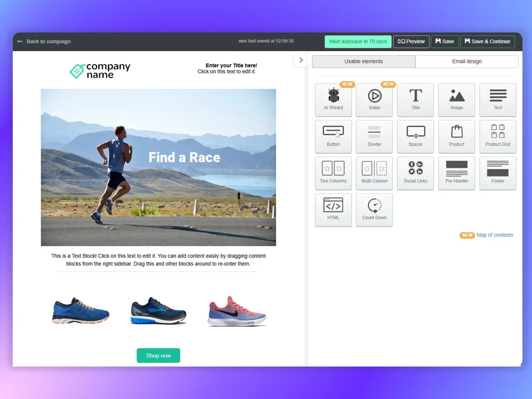Collapse the sidebar with the chevron arrow
The image size is (532, 399).
tap(301, 60)
